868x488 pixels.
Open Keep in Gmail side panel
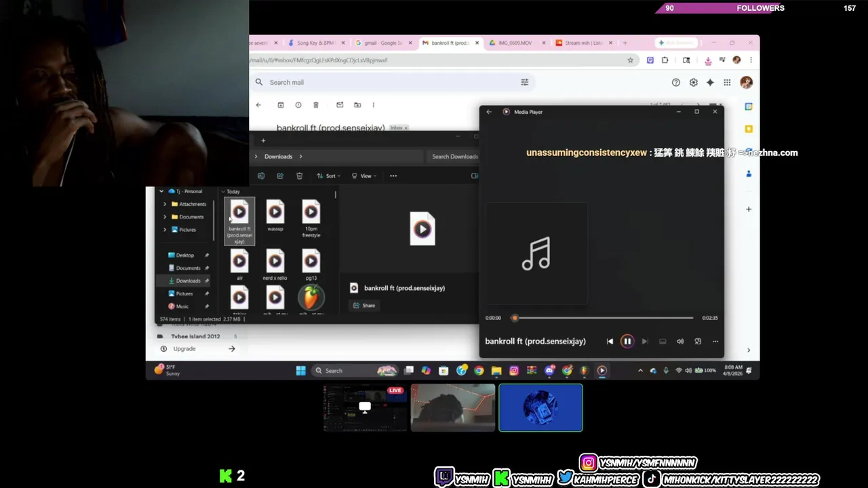click(749, 129)
